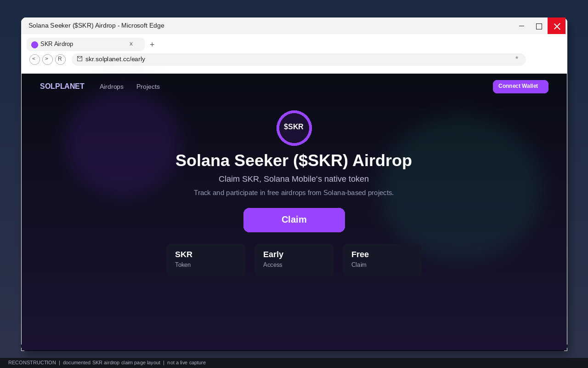Click the window title text in title bar
This screenshot has width=588, height=368.
click(x=96, y=26)
